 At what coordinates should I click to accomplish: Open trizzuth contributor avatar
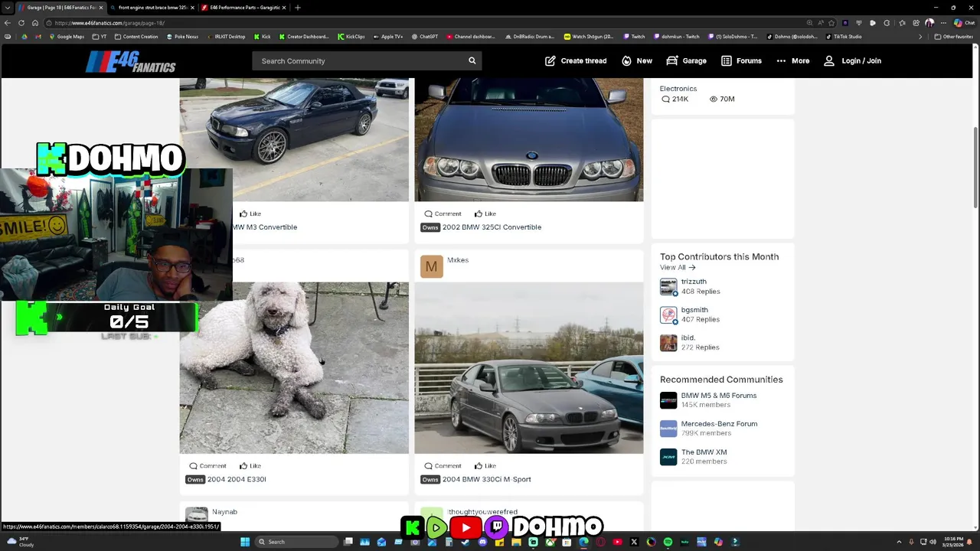tap(668, 286)
